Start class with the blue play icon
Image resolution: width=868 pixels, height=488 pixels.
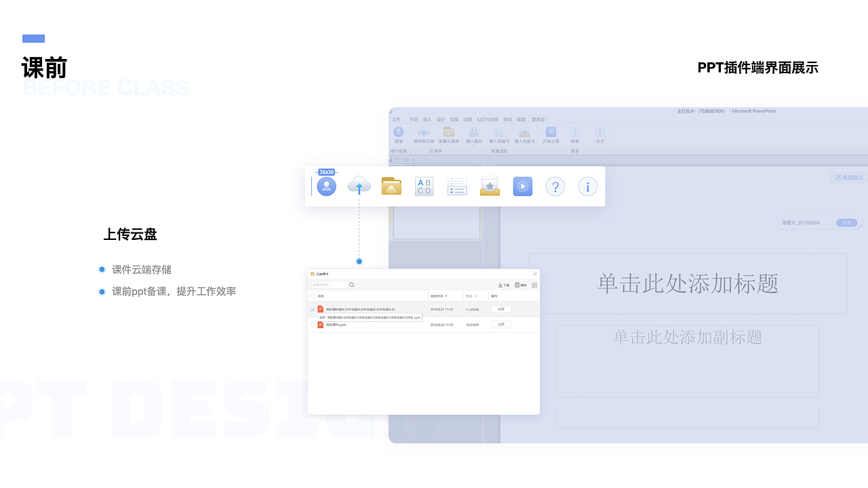click(x=522, y=186)
